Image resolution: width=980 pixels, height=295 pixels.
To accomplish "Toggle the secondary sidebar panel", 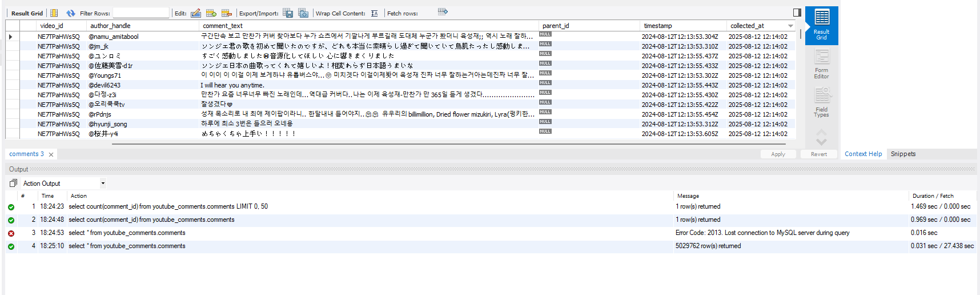I will [x=797, y=13].
